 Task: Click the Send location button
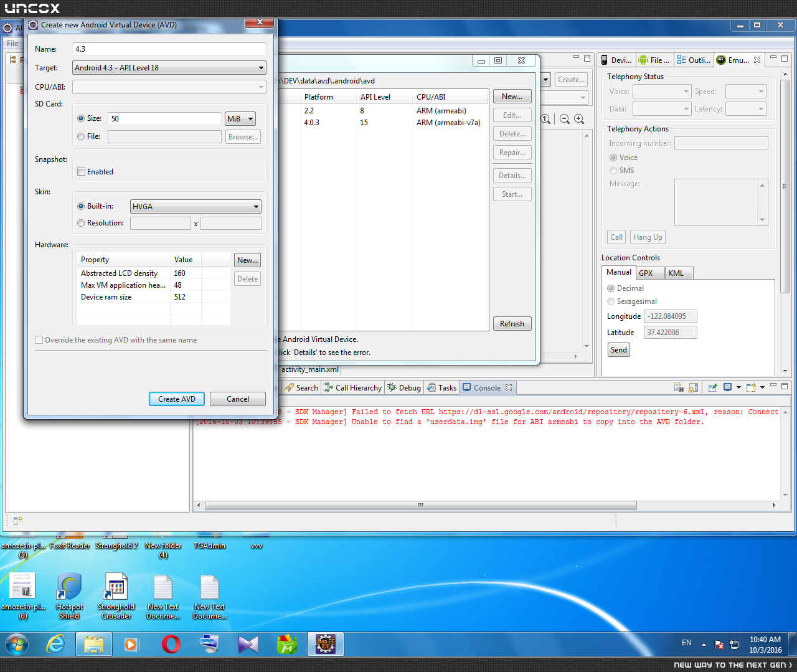tap(619, 350)
